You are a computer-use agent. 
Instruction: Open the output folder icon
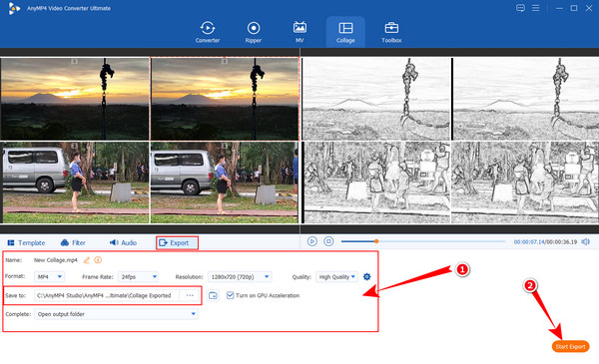coord(213,296)
